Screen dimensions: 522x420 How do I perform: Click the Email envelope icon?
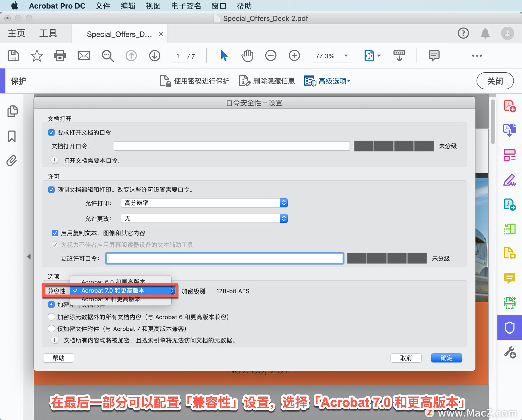(84, 56)
